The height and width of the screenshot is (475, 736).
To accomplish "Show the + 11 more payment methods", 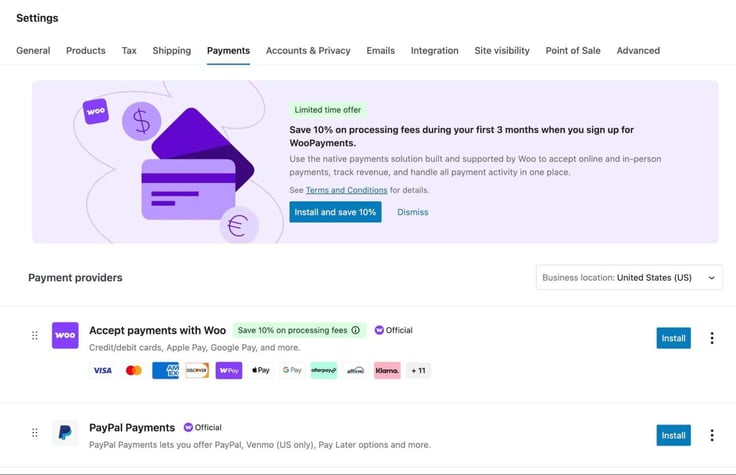I will point(418,370).
